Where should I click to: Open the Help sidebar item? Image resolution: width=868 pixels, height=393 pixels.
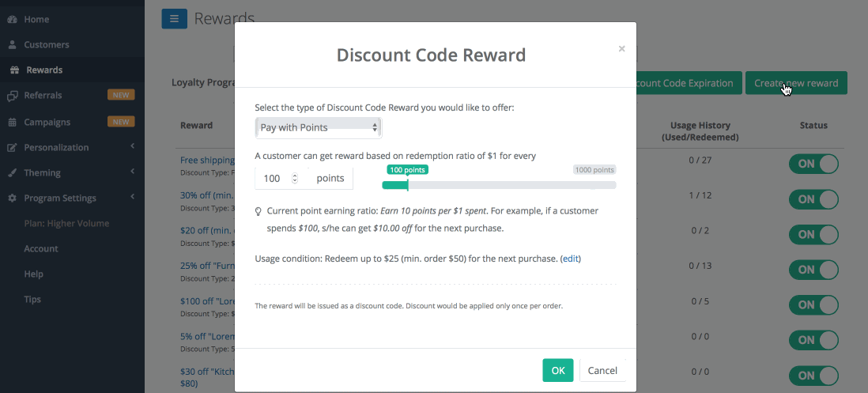[x=33, y=274]
